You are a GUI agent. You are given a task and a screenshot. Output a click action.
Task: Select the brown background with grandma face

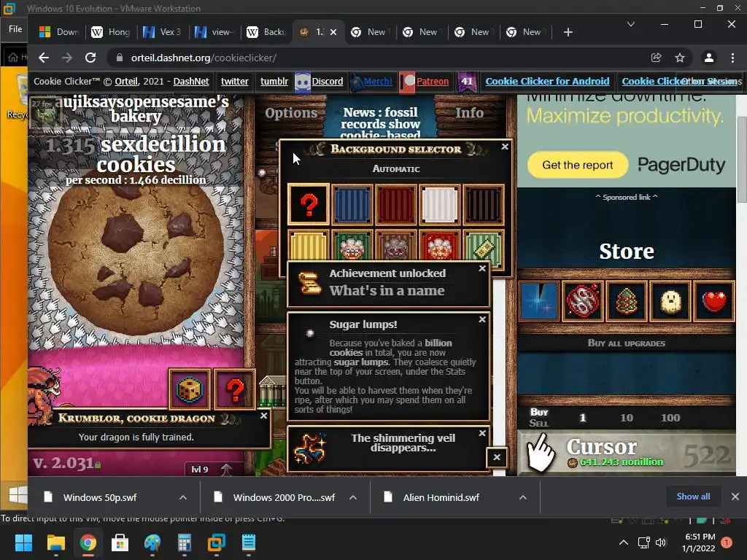[396, 246]
